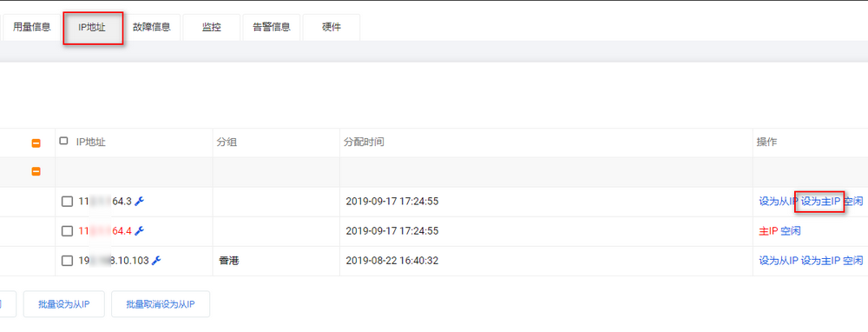Click 设为从IP link in the 香港 row
868x332 pixels.
pyautogui.click(x=778, y=261)
